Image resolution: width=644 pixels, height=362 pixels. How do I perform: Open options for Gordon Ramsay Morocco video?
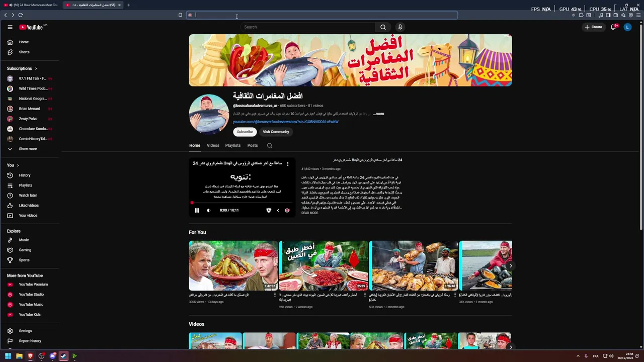[x=275, y=295]
